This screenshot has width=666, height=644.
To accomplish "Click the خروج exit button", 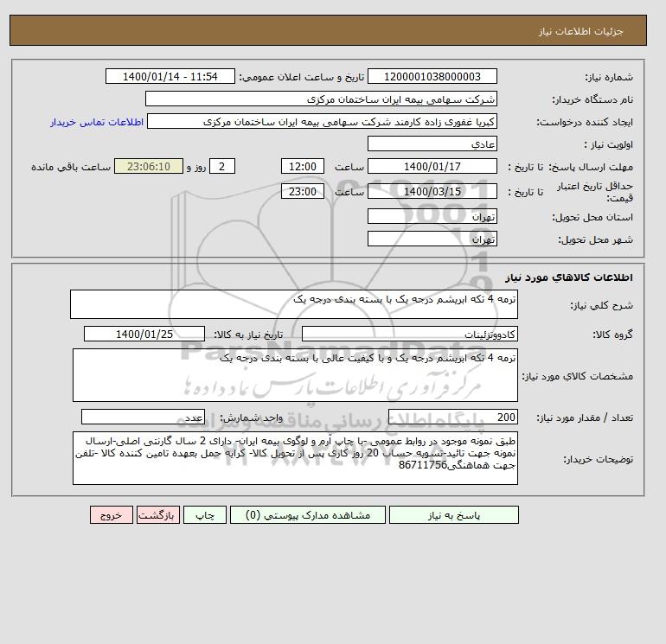I will tap(112, 515).
